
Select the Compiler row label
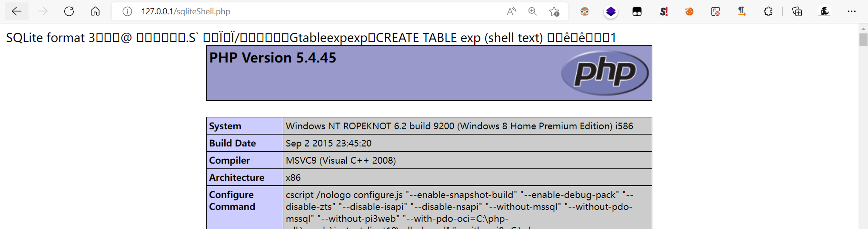pyautogui.click(x=229, y=160)
